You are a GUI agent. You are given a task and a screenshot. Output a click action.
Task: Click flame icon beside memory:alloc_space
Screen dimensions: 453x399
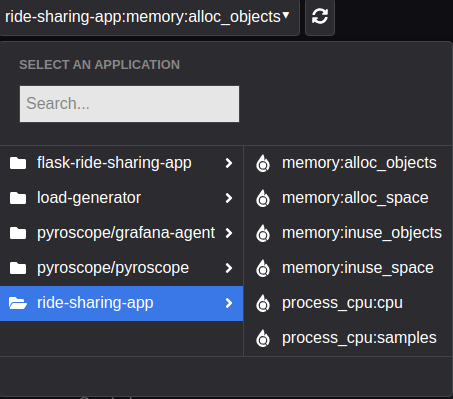pyautogui.click(x=263, y=198)
